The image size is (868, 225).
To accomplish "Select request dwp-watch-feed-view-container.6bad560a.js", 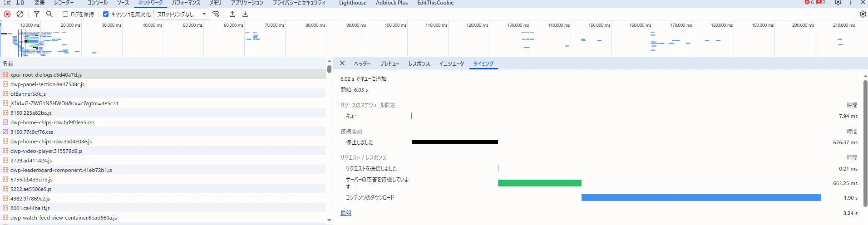I will [x=163, y=217].
